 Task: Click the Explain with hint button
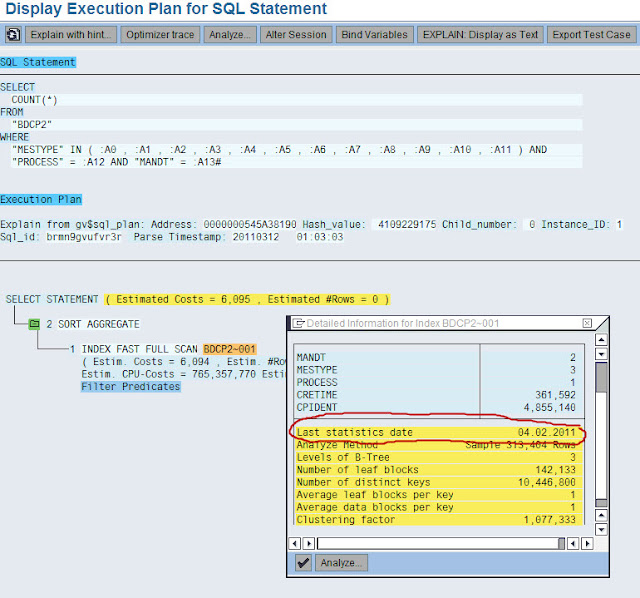(71, 35)
